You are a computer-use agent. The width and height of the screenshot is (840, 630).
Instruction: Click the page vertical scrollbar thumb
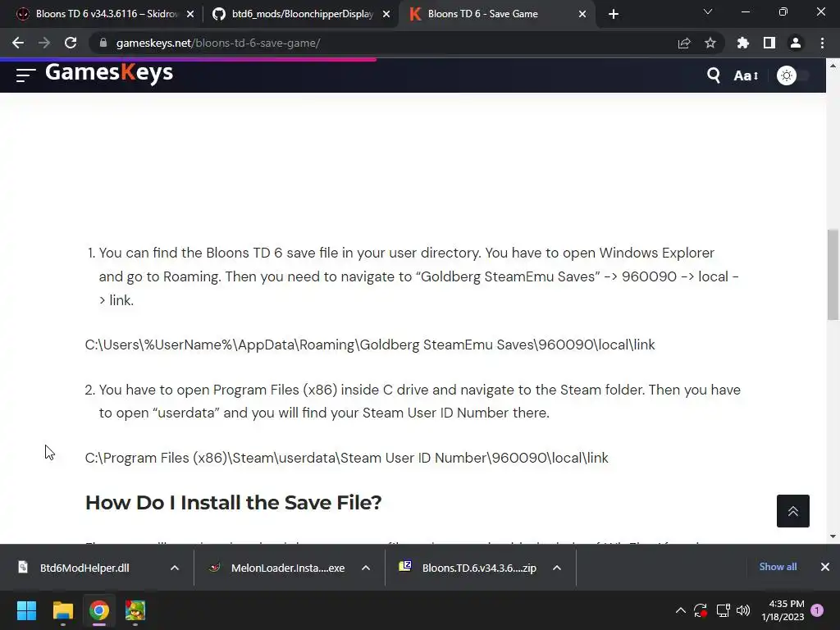pos(833,274)
